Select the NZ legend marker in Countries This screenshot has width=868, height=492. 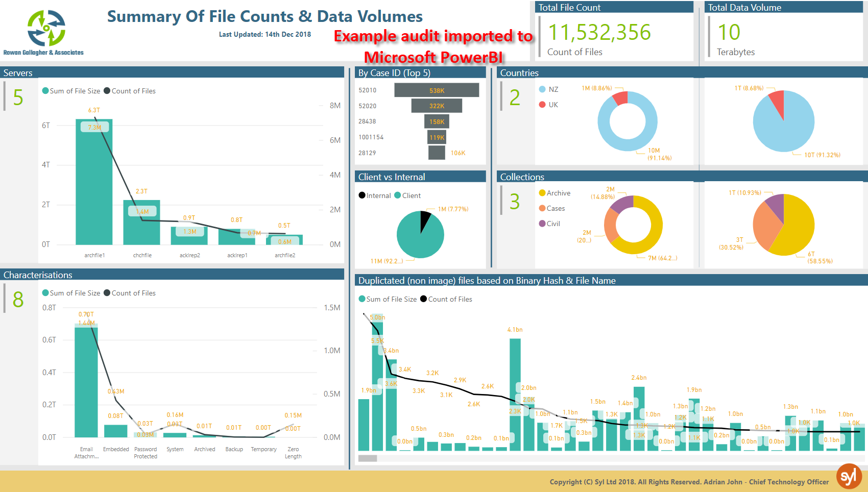542,89
